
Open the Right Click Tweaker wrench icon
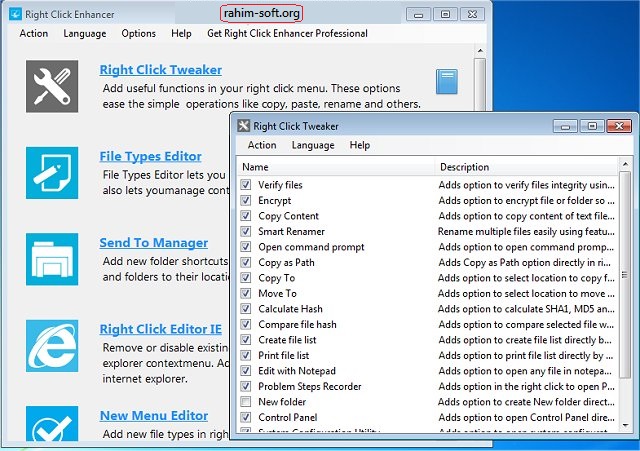(52, 86)
